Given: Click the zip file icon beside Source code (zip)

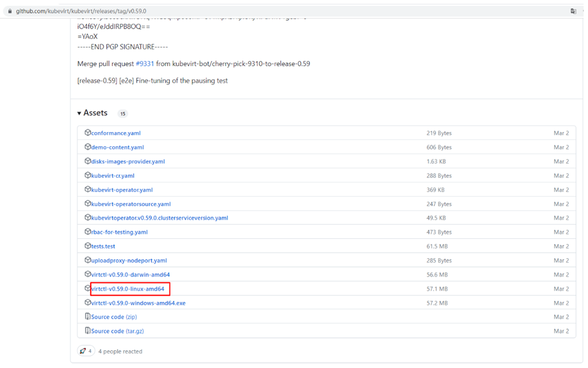Looking at the screenshot, I should point(88,316).
